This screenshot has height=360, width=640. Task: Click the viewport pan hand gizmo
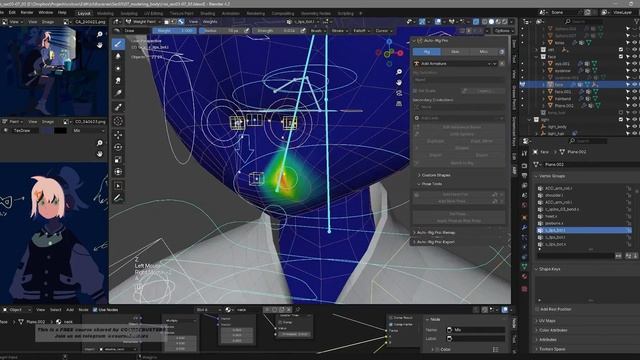tap(399, 82)
